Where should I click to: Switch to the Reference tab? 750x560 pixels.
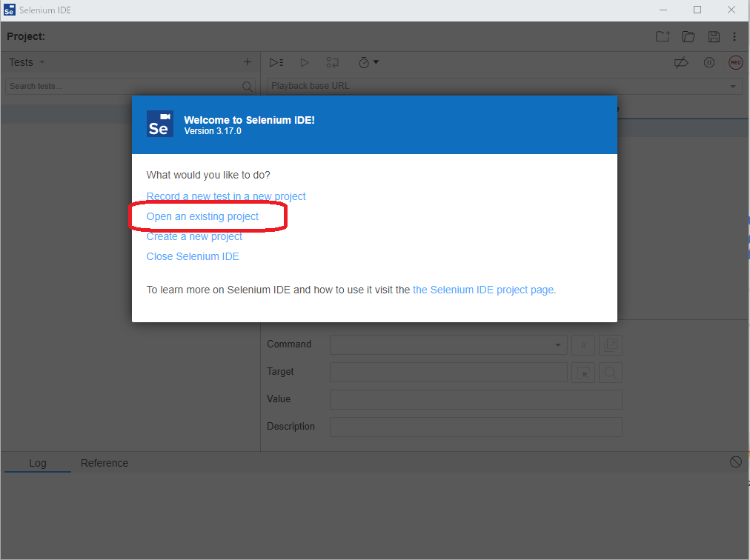click(x=104, y=463)
